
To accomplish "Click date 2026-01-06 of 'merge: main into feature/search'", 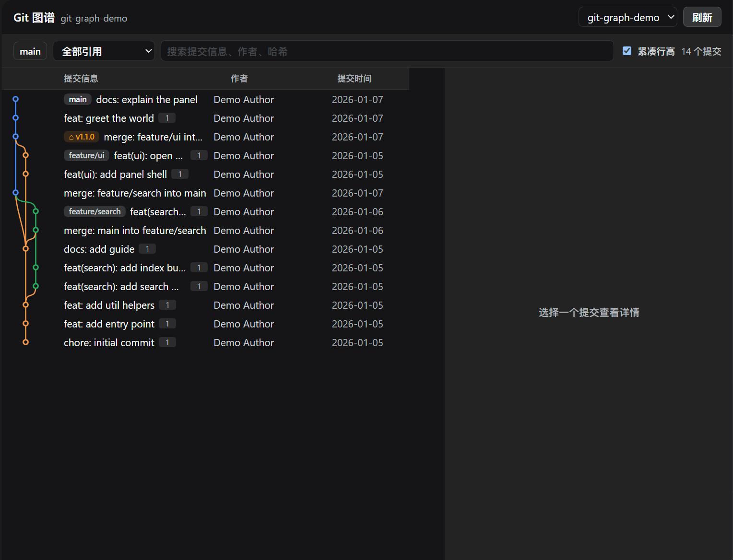I will [357, 231].
